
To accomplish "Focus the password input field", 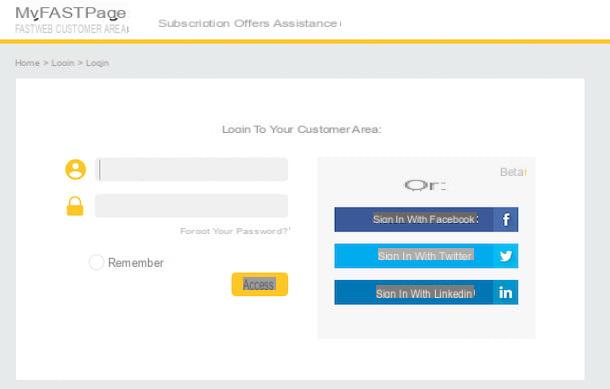I will (191, 206).
